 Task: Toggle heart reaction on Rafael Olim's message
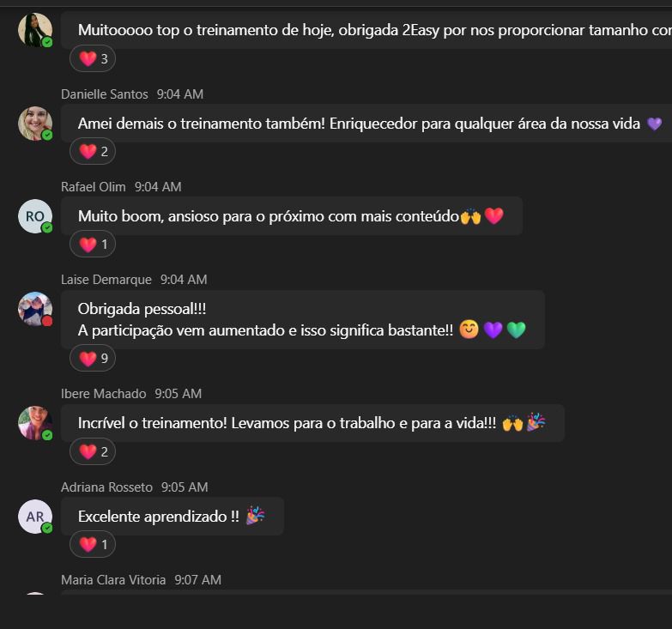point(93,245)
